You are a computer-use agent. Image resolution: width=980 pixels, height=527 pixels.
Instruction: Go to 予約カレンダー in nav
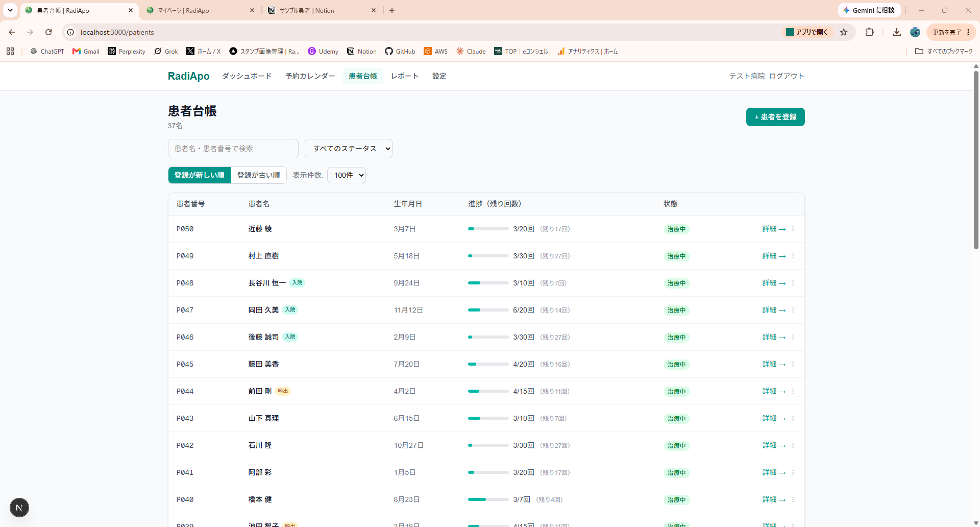(310, 76)
